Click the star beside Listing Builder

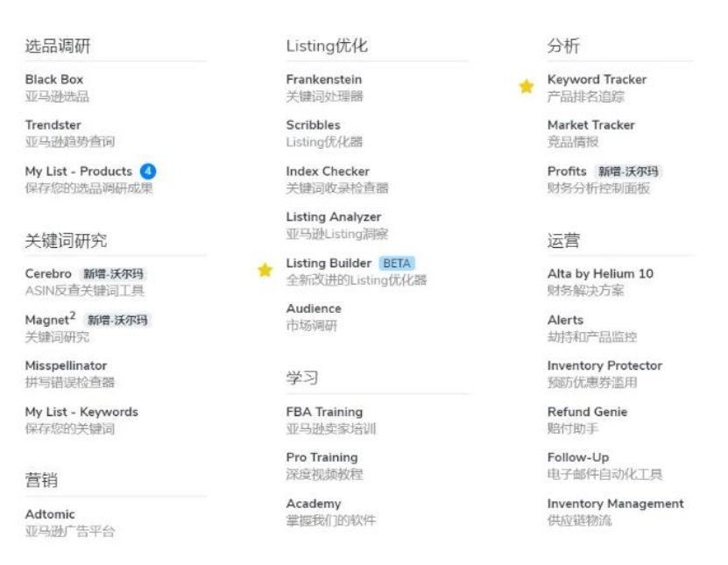[265, 271]
